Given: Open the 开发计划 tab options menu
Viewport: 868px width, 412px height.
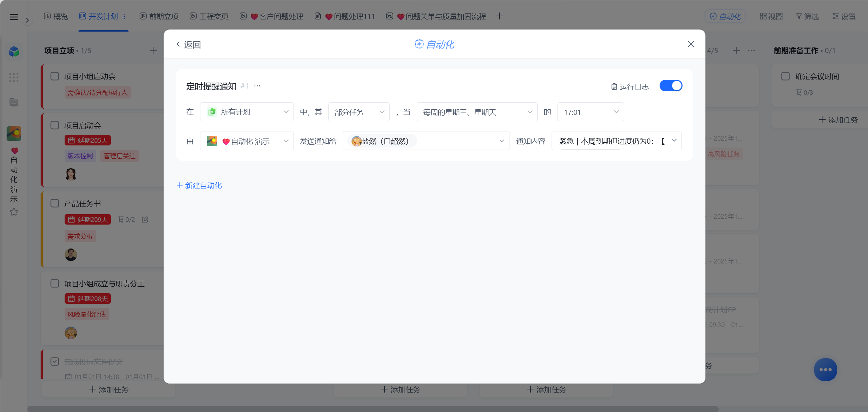Looking at the screenshot, I should click(x=124, y=16).
